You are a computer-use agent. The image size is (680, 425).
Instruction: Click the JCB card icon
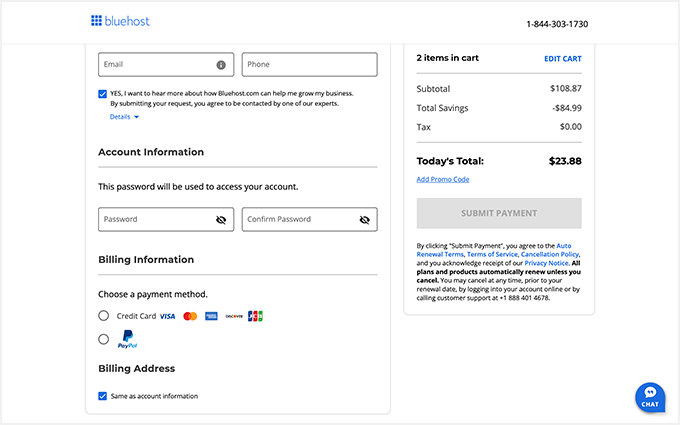pyautogui.click(x=255, y=316)
